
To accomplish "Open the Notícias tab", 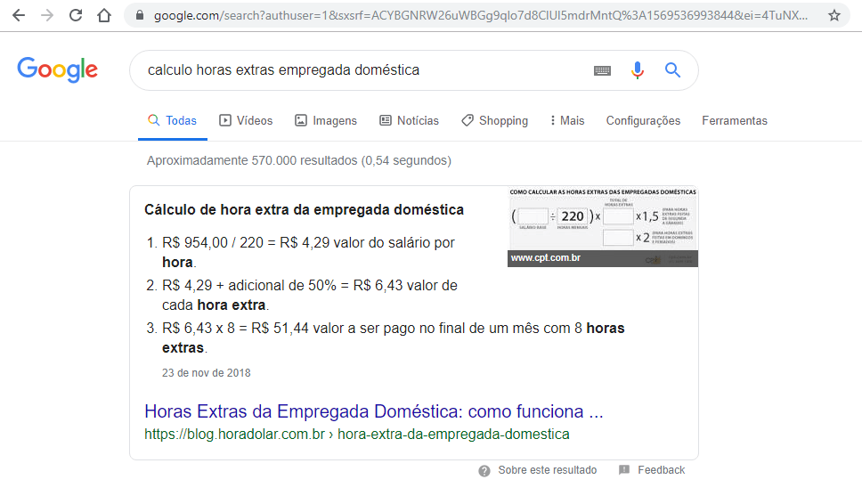I will [x=409, y=120].
